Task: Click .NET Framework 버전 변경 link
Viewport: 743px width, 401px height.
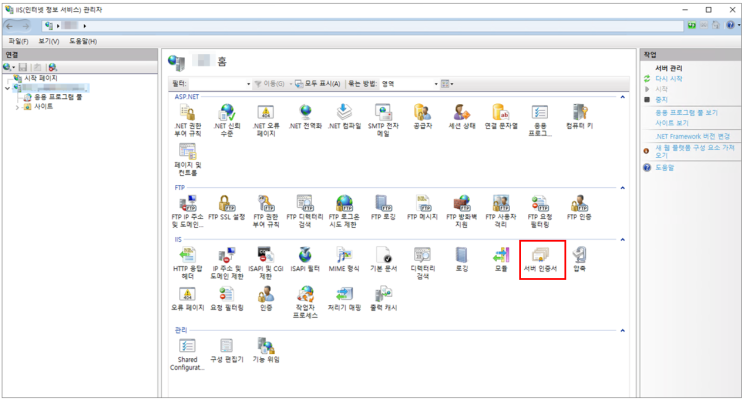Action: pos(693,136)
